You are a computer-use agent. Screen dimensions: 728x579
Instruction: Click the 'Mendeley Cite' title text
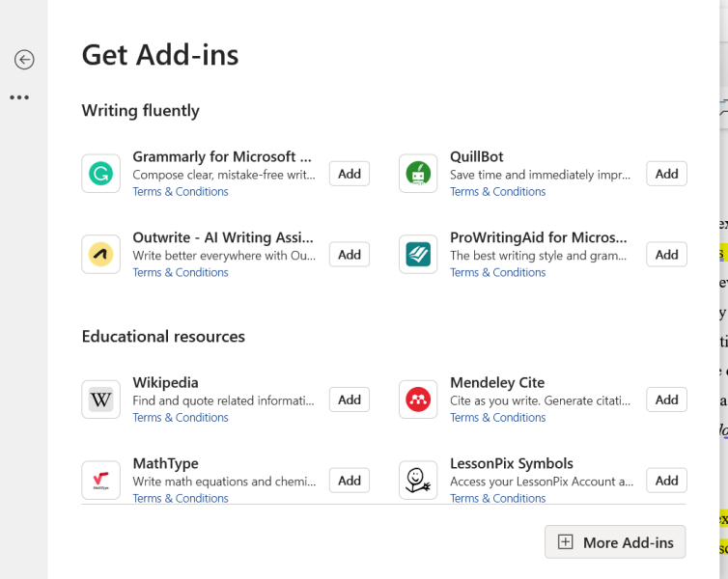coord(497,383)
